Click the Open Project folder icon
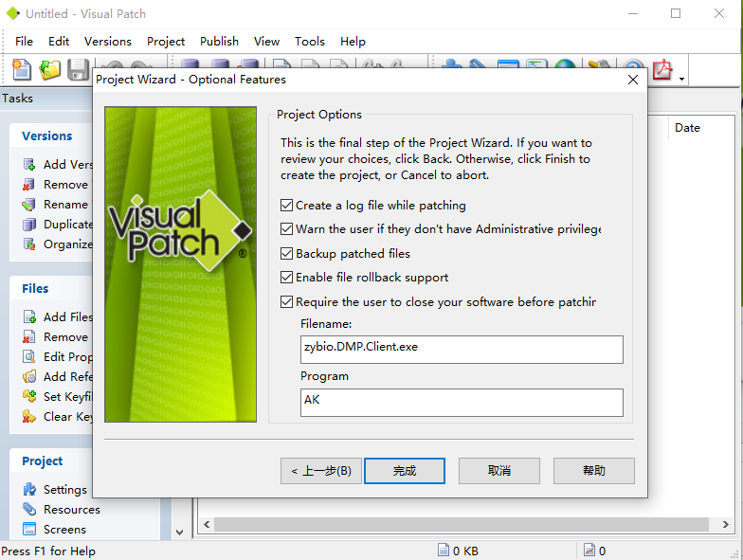 coord(49,70)
